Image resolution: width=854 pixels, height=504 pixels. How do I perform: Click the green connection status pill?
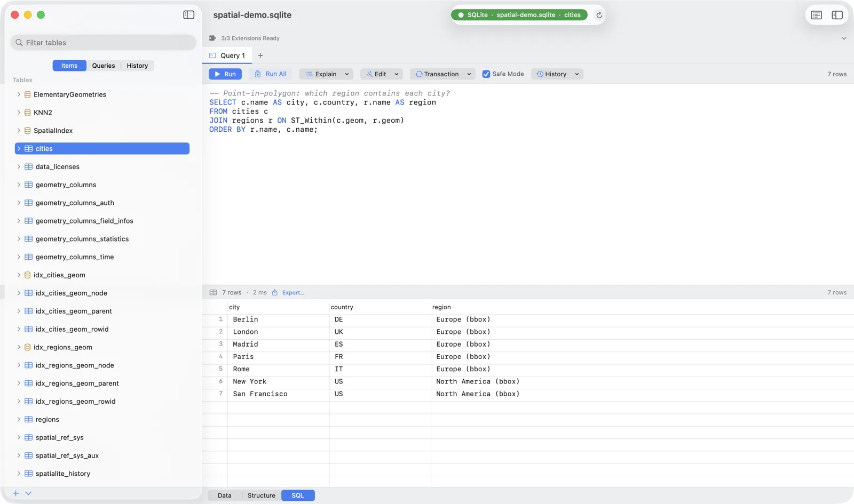(x=519, y=15)
